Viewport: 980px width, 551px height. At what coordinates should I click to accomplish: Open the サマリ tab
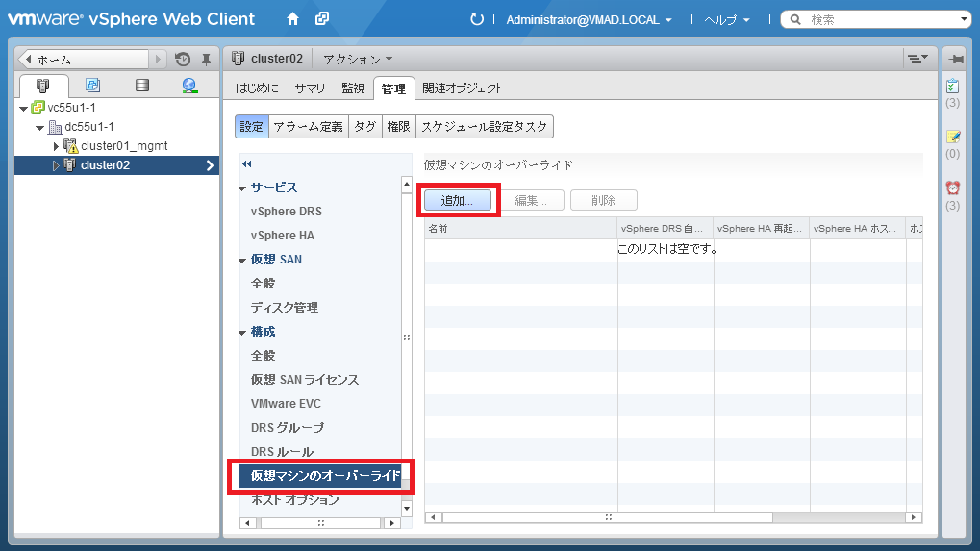coord(310,88)
